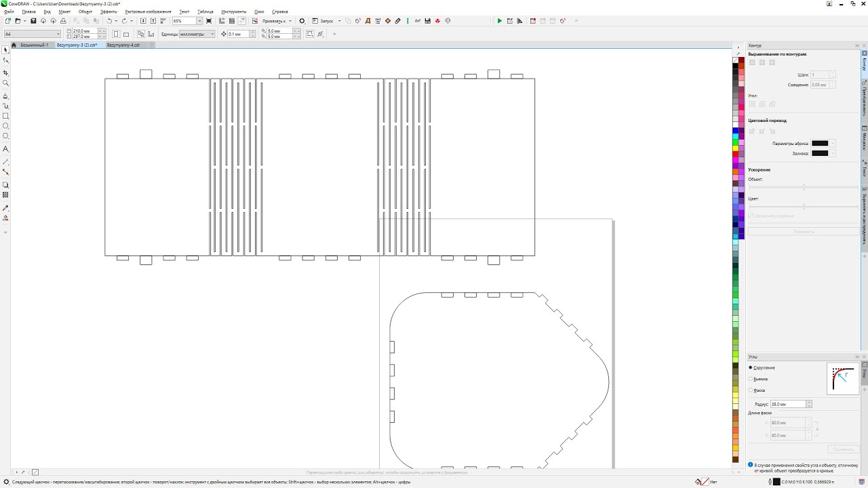Click the Import icon in the toolbar

[143, 21]
